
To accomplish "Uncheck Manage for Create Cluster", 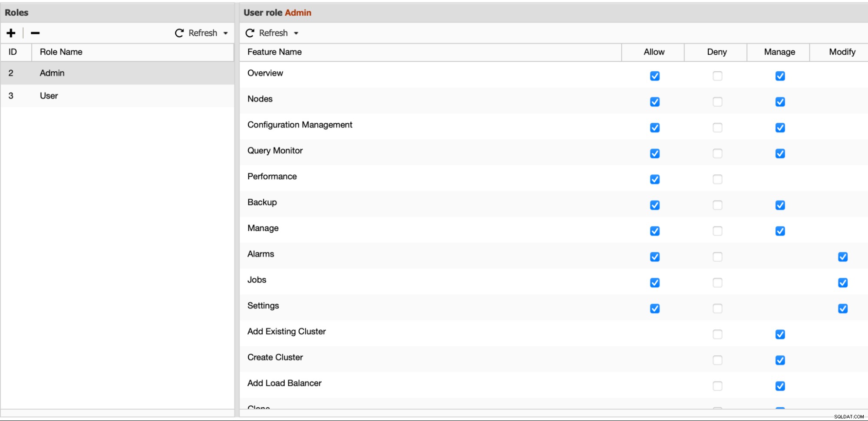I will pyautogui.click(x=780, y=360).
